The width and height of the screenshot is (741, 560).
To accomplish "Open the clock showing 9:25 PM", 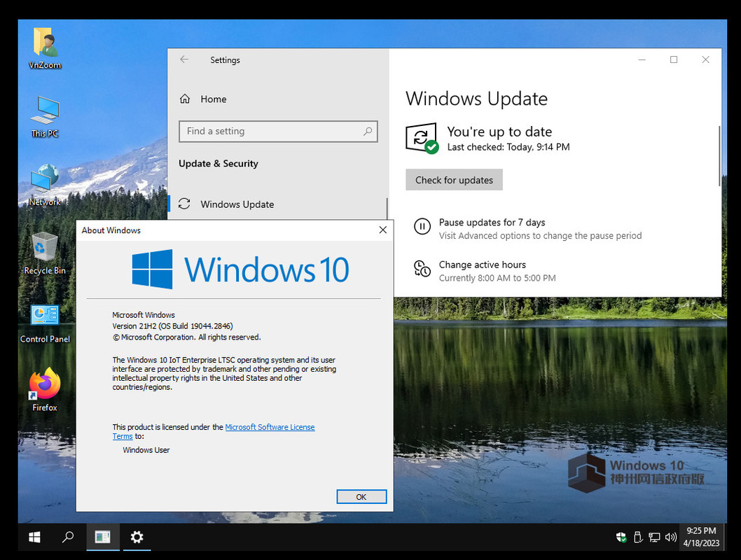I will (701, 537).
